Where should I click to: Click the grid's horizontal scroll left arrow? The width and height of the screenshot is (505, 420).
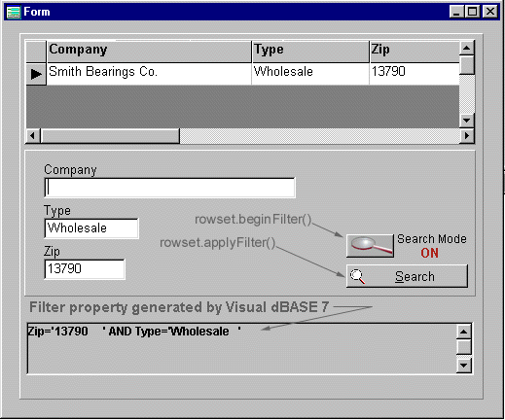(x=33, y=135)
